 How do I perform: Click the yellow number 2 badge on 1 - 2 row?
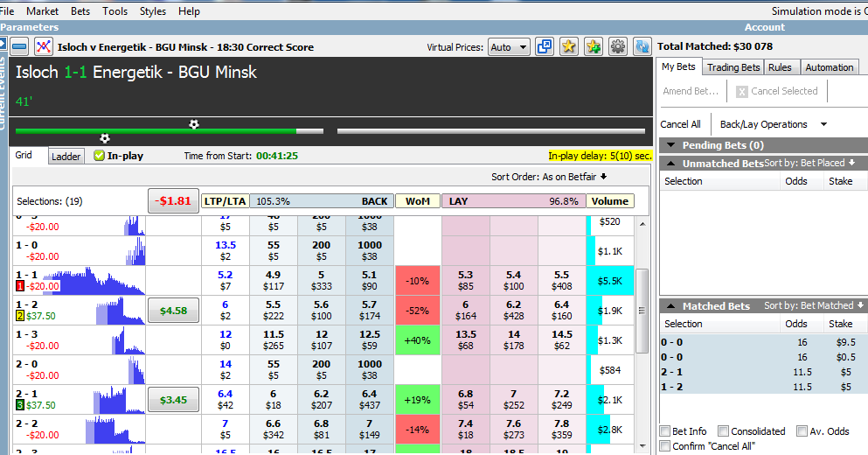20,316
